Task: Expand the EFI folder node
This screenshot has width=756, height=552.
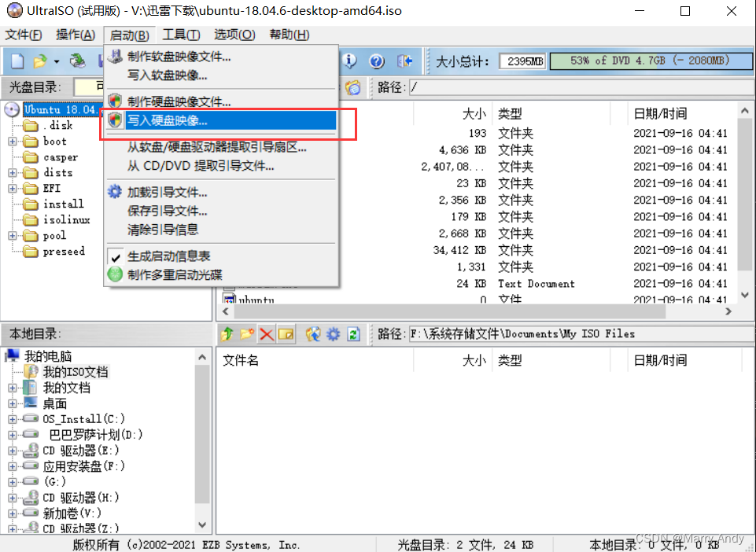Action: point(12,189)
